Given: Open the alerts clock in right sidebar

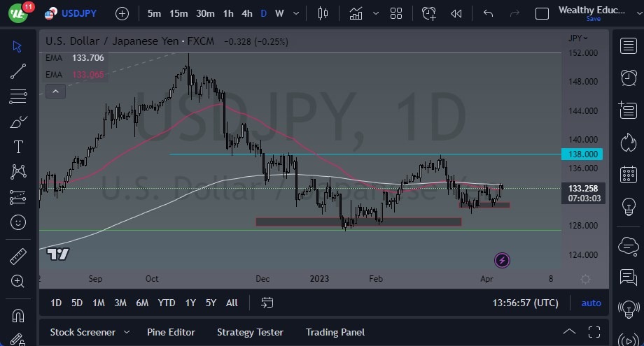Looking at the screenshot, I should tap(628, 78).
